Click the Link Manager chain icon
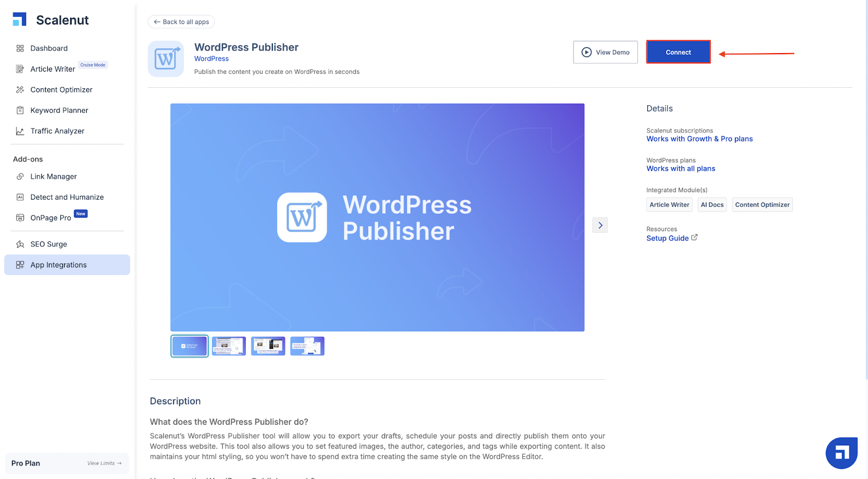 pos(20,176)
